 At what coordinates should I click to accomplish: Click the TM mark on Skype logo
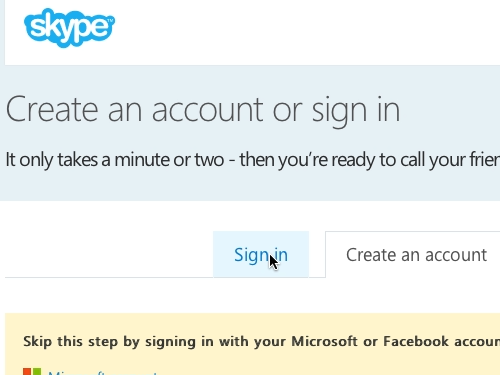click(x=110, y=20)
